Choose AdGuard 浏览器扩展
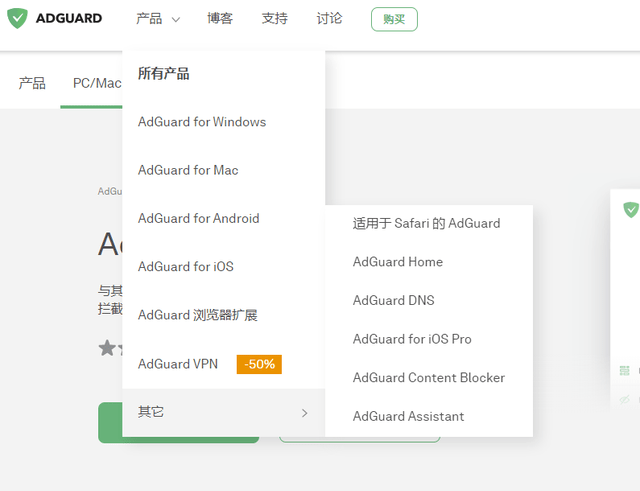 point(198,315)
